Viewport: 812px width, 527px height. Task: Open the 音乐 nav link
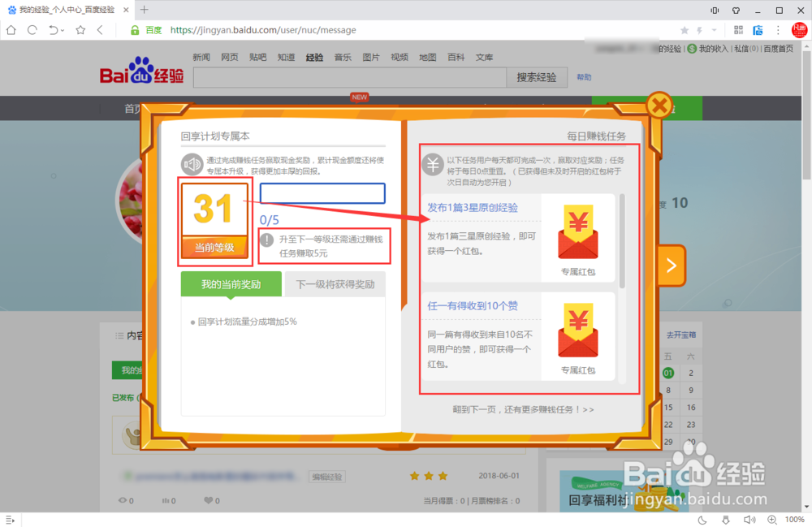pos(343,57)
